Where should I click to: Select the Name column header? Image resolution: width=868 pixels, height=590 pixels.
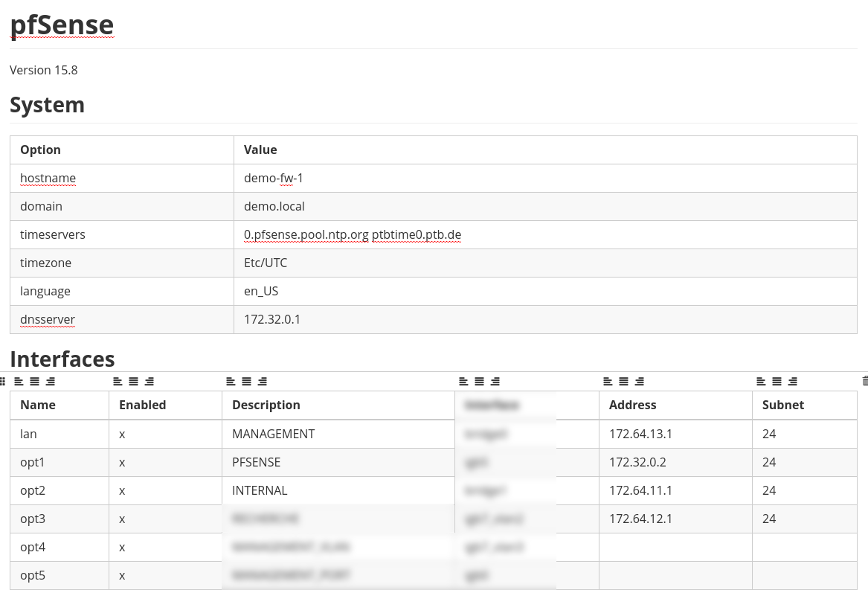pos(60,405)
